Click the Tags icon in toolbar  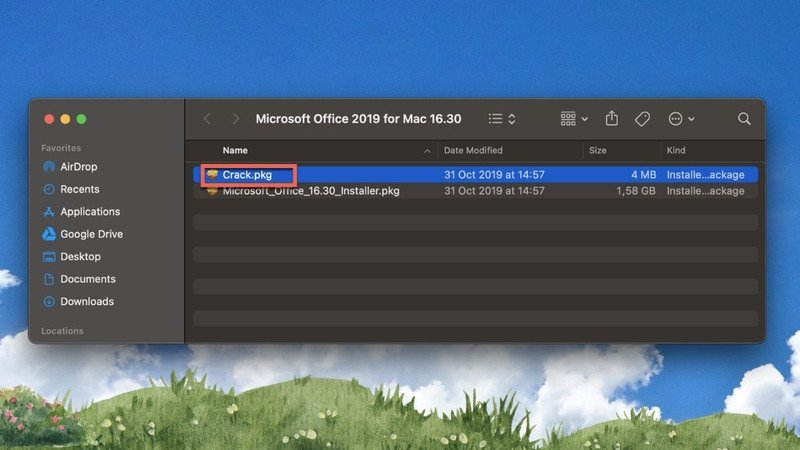click(642, 119)
